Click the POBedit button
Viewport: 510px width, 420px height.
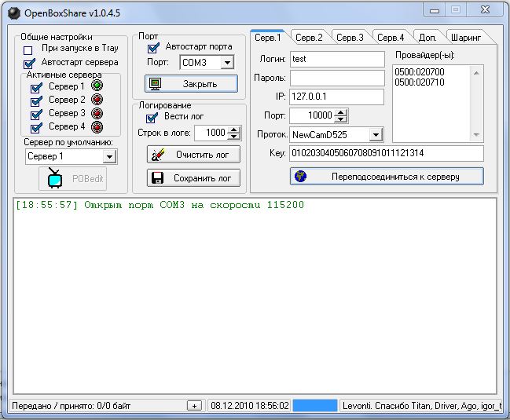[x=73, y=178]
